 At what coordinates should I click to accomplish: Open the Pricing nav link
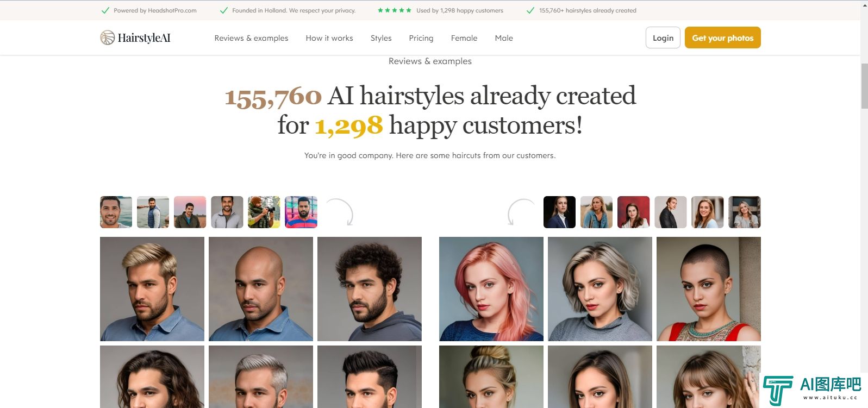pos(421,38)
